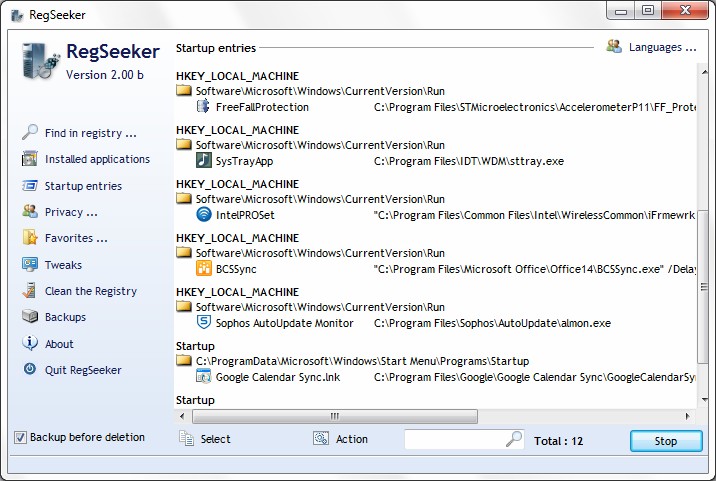The image size is (716, 481).
Task: Open Installed applications section
Action: point(97,159)
